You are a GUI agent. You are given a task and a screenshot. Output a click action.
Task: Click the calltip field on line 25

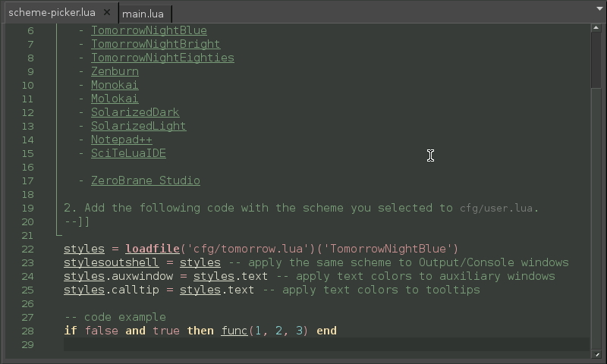135,290
